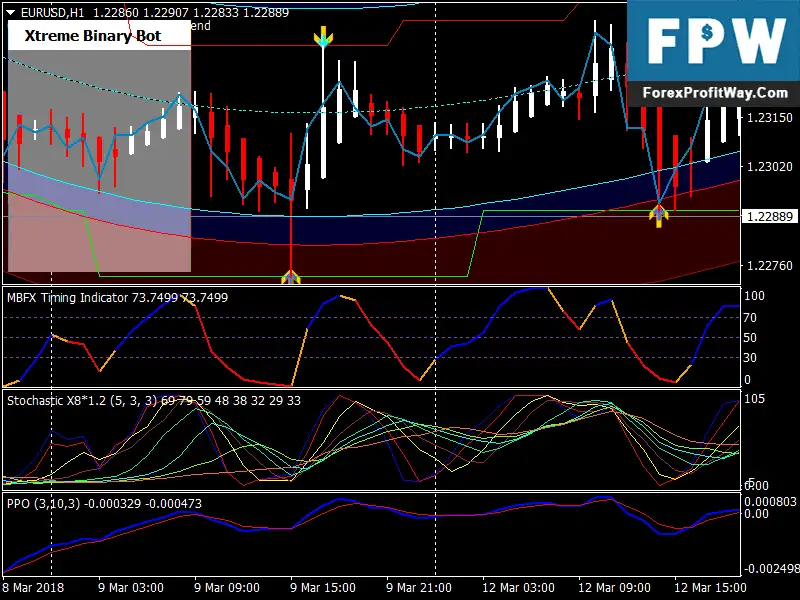The image size is (800, 600).
Task: Click the 30 level on the MBFX scale
Action: pyautogui.click(x=750, y=358)
